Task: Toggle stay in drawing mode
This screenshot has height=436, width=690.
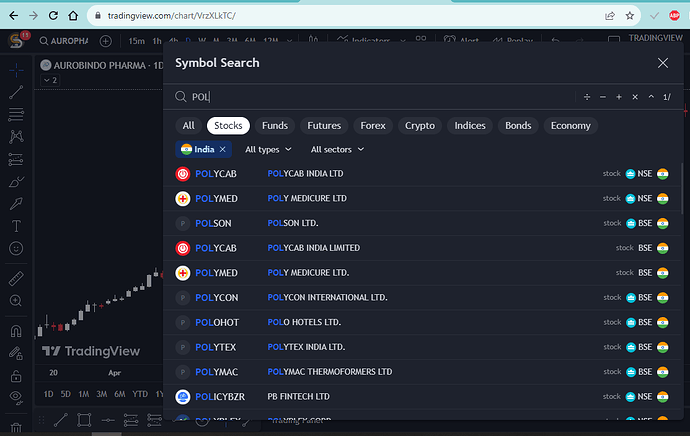Action: [16, 353]
